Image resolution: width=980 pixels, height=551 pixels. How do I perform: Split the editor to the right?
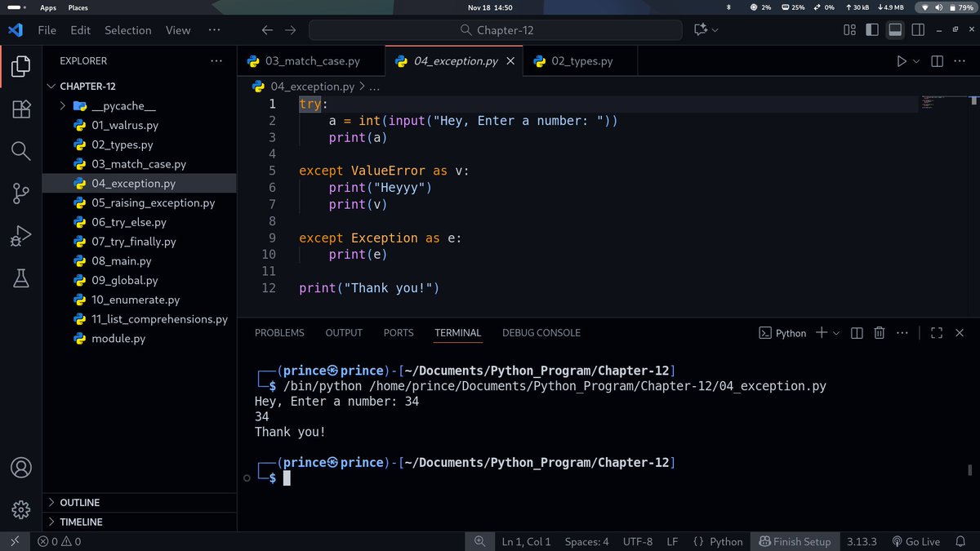[x=937, y=61]
